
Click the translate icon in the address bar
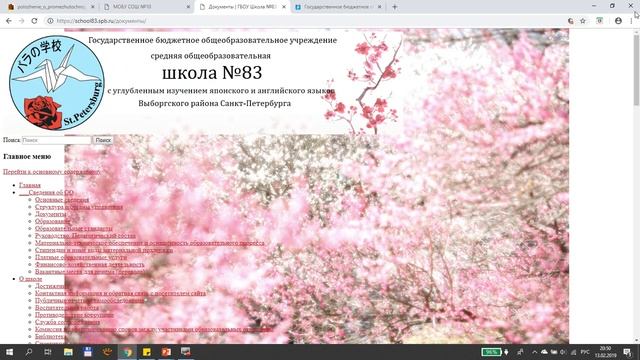(571, 21)
